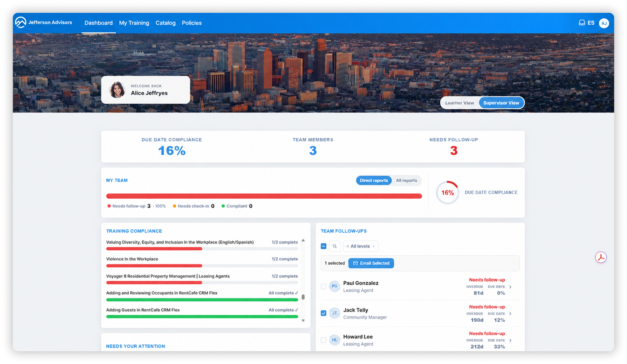Click the Training Compliance scroll up arrow
The image size is (627, 364).
[303, 240]
